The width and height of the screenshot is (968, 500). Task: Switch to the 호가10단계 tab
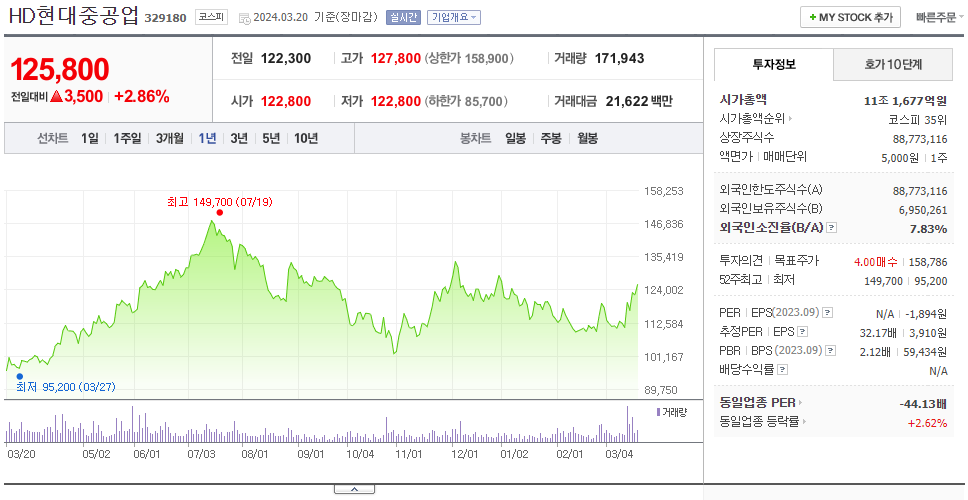click(x=893, y=64)
